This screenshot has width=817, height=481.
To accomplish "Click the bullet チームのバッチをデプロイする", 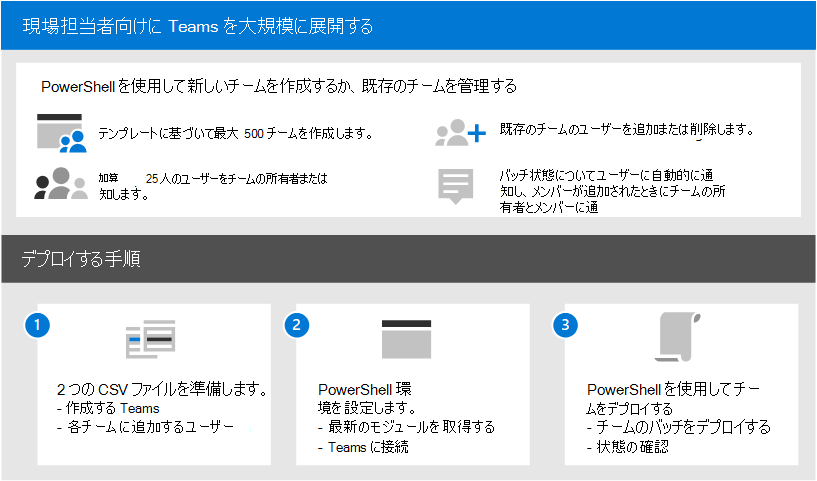I will click(678, 427).
